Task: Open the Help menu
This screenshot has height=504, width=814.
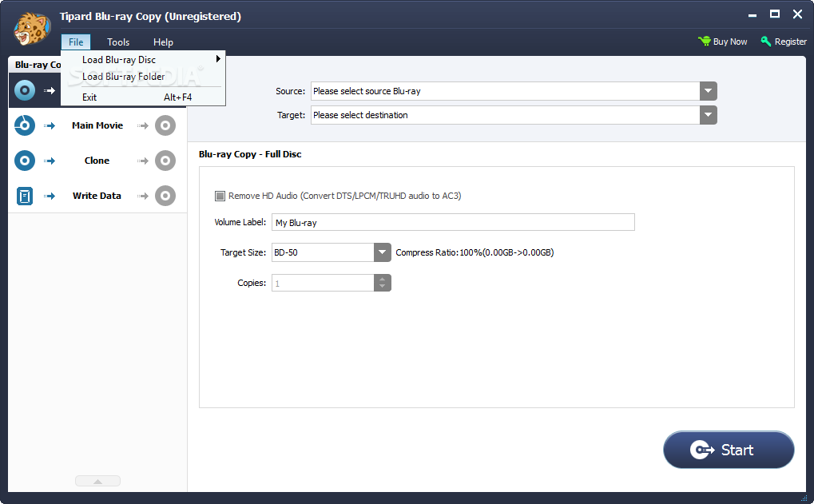Action: [x=163, y=42]
